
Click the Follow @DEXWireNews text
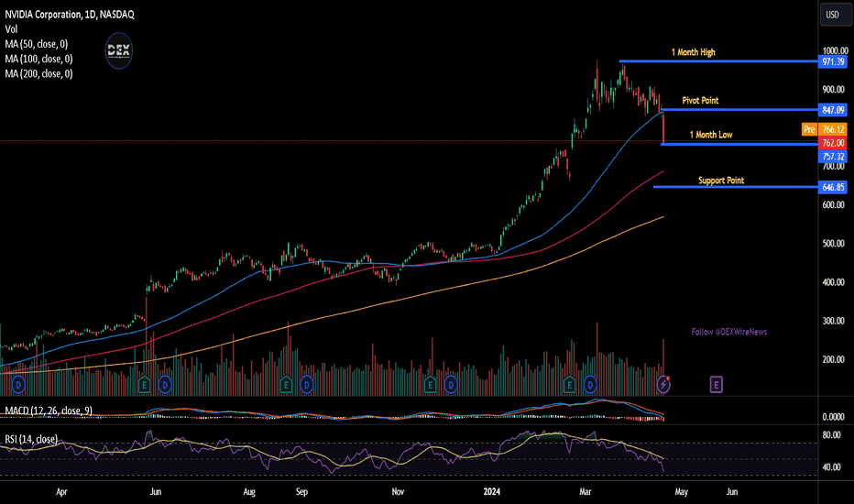coord(729,332)
